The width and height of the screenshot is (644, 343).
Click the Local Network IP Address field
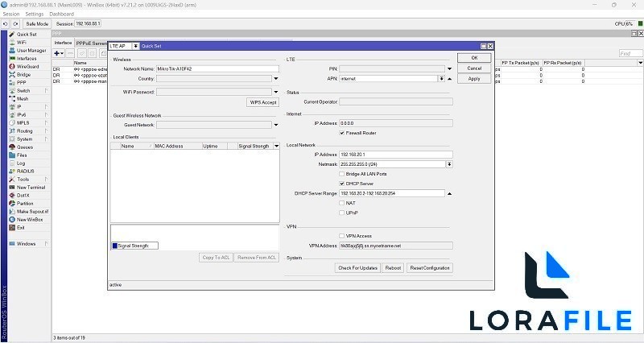396,155
